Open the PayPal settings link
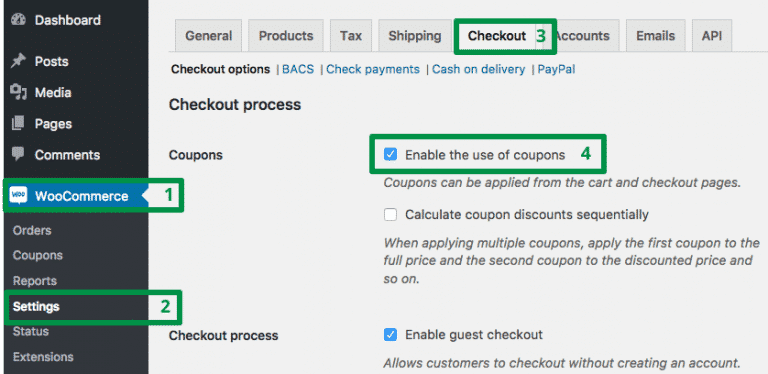Screen dimensions: 768x374 tap(556, 70)
